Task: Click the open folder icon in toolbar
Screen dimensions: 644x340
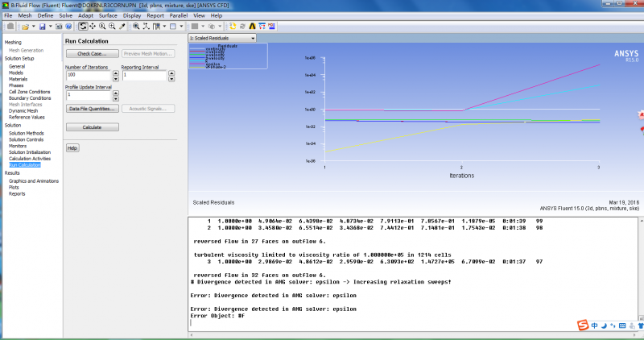Action: click(x=24, y=26)
